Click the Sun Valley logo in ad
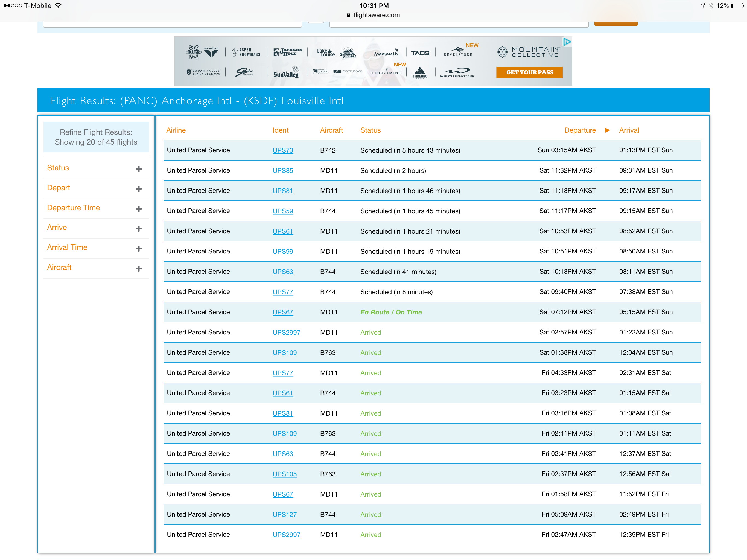 click(x=286, y=72)
